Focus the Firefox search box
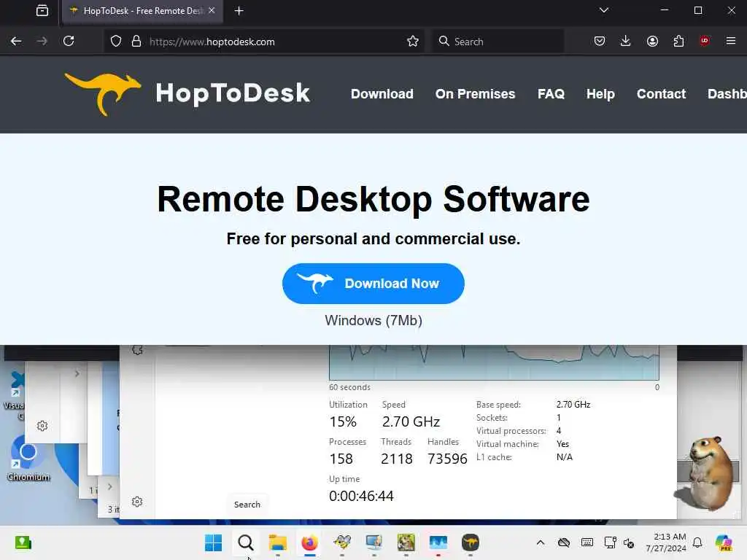 tap(498, 42)
